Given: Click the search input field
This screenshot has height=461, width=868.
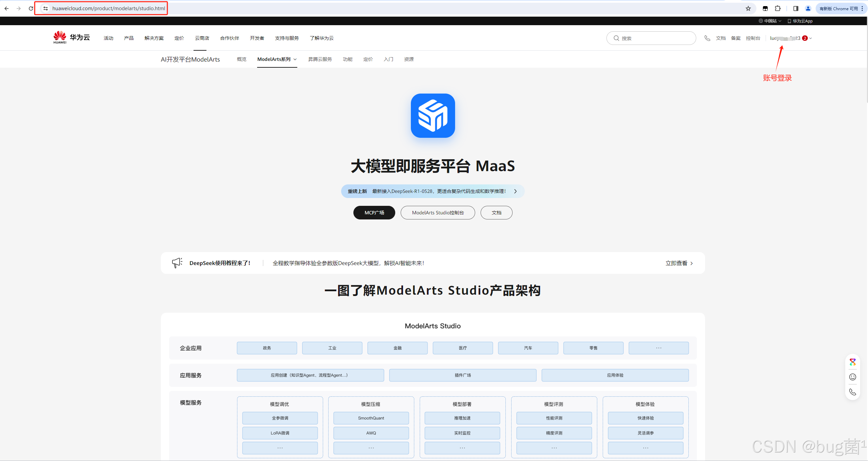Looking at the screenshot, I should (x=651, y=38).
